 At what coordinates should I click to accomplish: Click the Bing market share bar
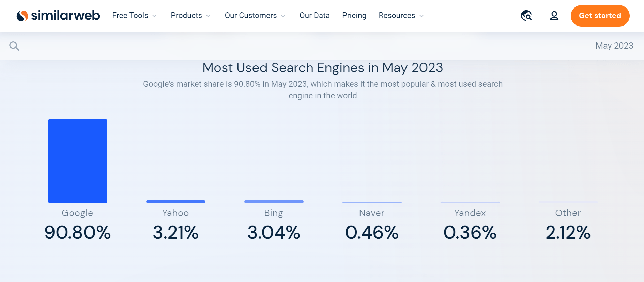pyautogui.click(x=274, y=201)
